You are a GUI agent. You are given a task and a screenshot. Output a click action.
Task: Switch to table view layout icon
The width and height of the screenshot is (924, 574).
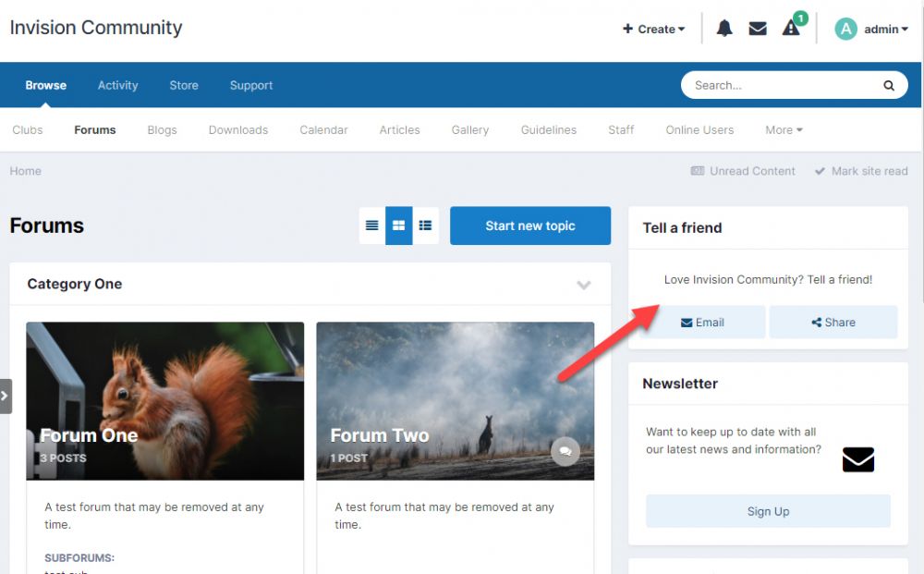coord(371,226)
